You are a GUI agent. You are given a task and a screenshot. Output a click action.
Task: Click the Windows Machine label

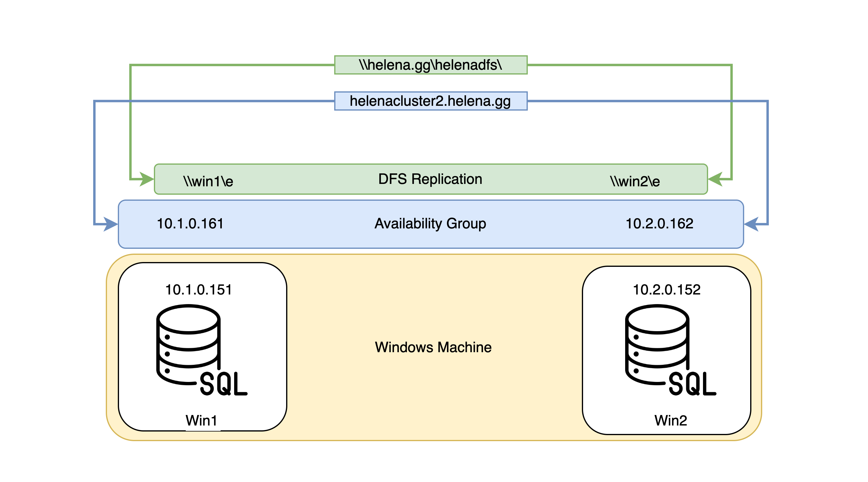tap(433, 347)
